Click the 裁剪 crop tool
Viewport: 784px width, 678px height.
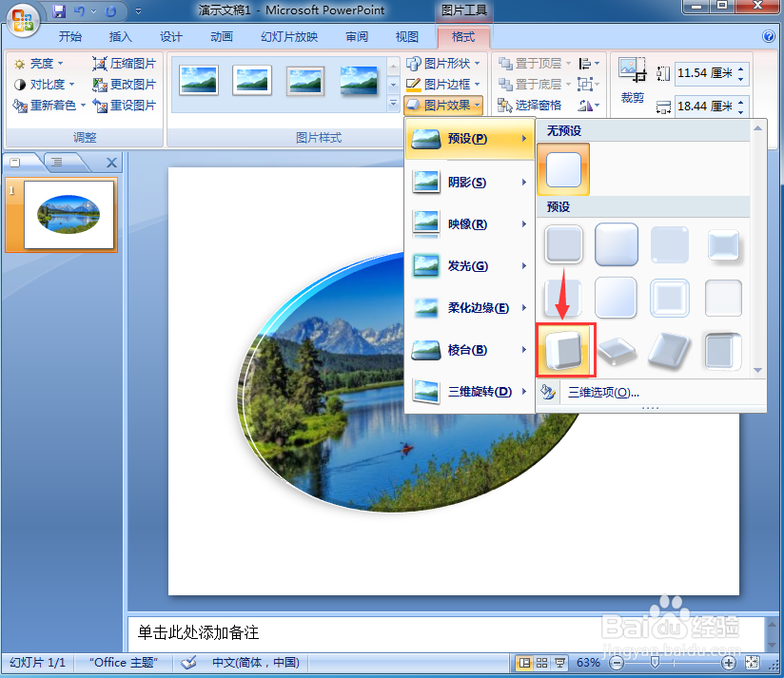click(632, 80)
